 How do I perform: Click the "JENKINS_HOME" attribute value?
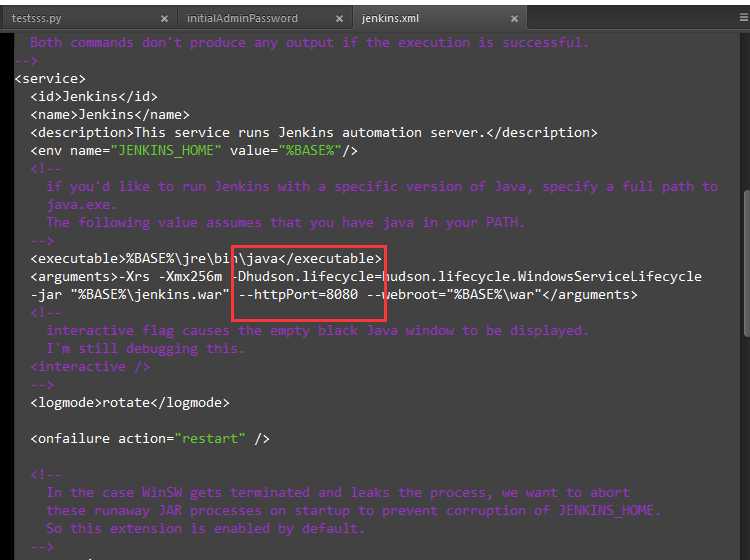coord(166,151)
